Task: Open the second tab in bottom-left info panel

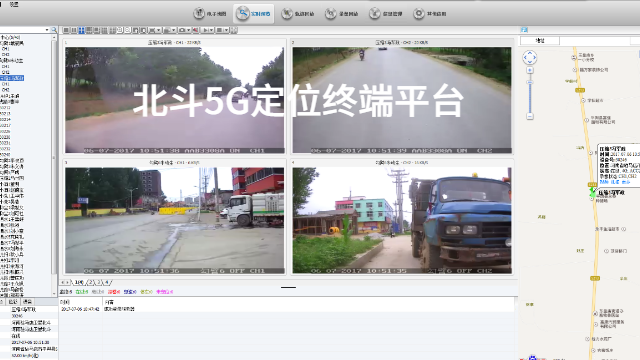Action: coord(13,302)
